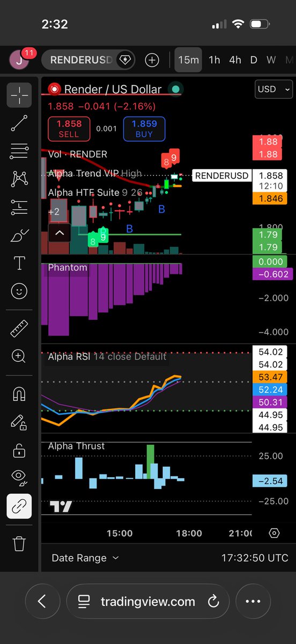Toggle lock all drawing tools
The image size is (296, 644).
pyautogui.click(x=19, y=450)
